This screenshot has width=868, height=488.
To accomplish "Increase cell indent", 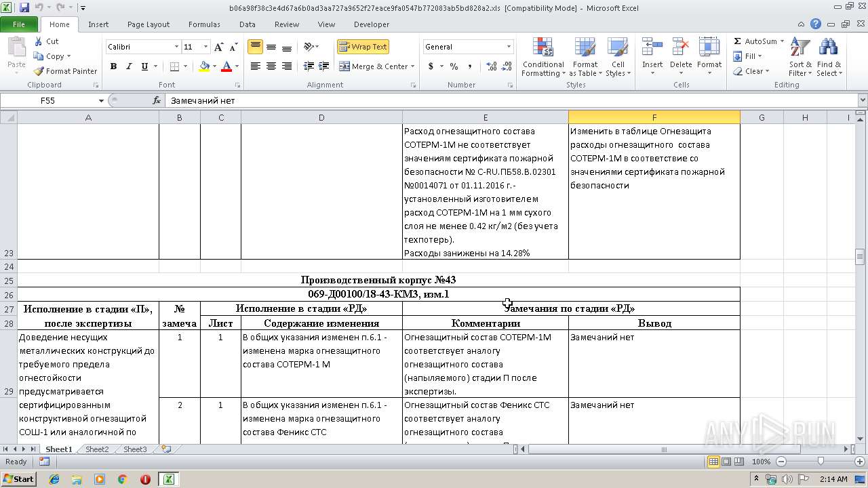I will 323,66.
